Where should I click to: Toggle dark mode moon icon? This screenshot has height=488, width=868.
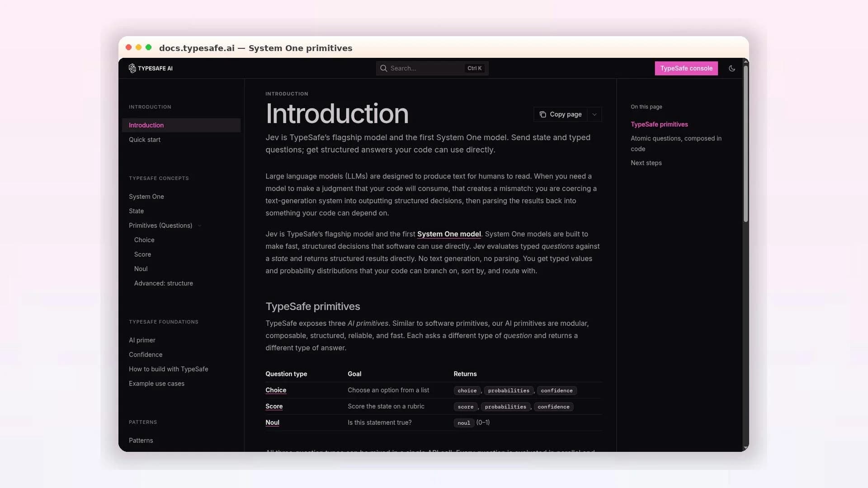732,68
